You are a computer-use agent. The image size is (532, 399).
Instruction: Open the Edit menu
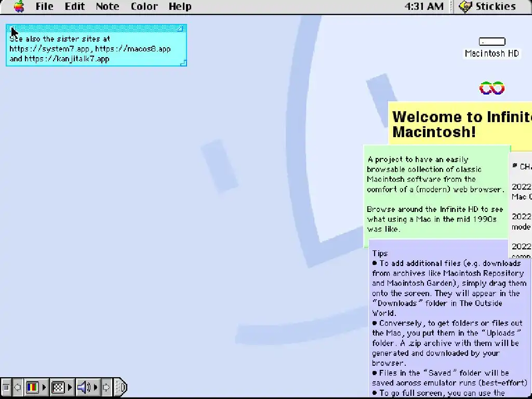[75, 6]
